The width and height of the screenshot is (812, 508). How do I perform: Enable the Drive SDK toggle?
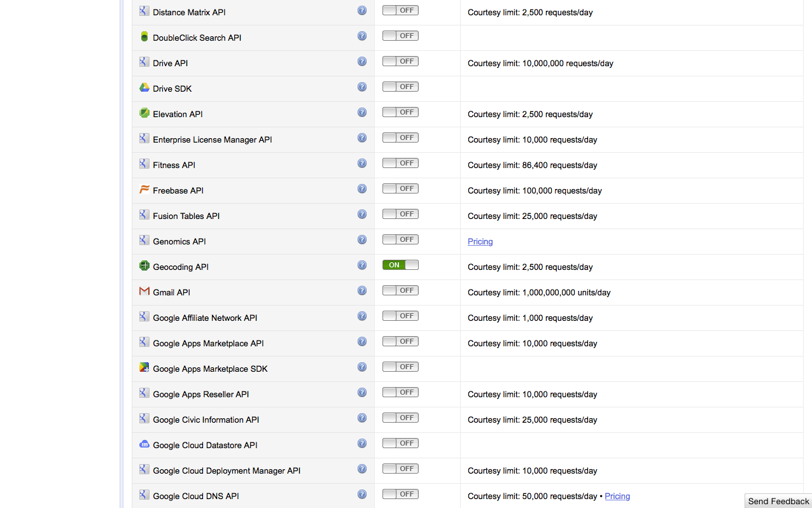pyautogui.click(x=400, y=87)
